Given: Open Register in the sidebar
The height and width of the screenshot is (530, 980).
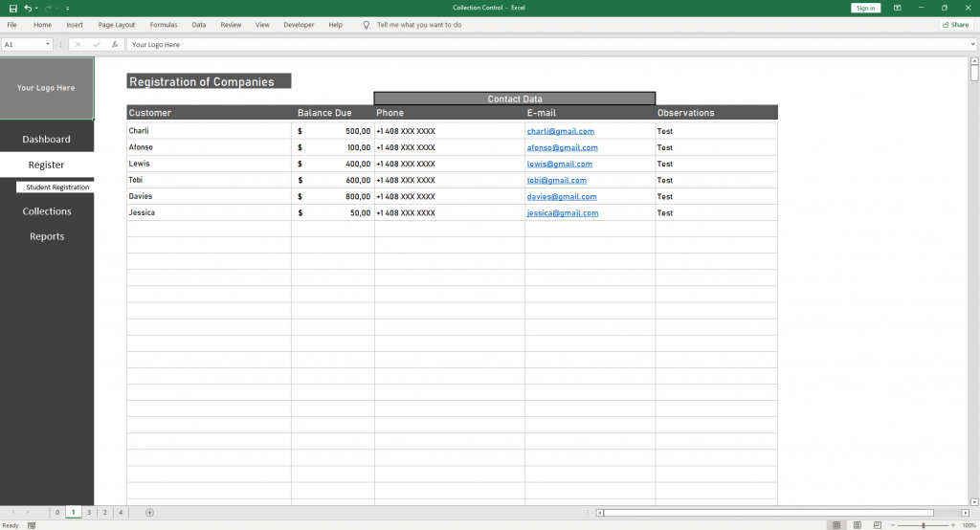Looking at the screenshot, I should 46,165.
